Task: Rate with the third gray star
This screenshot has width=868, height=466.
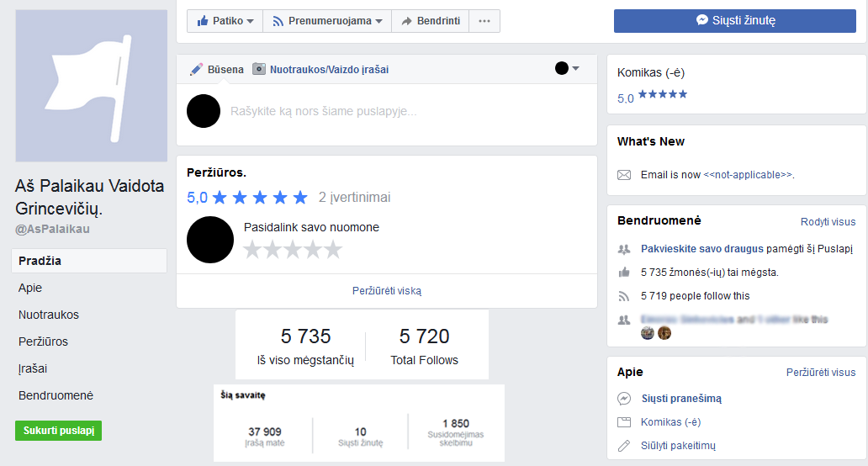Action: (x=293, y=250)
